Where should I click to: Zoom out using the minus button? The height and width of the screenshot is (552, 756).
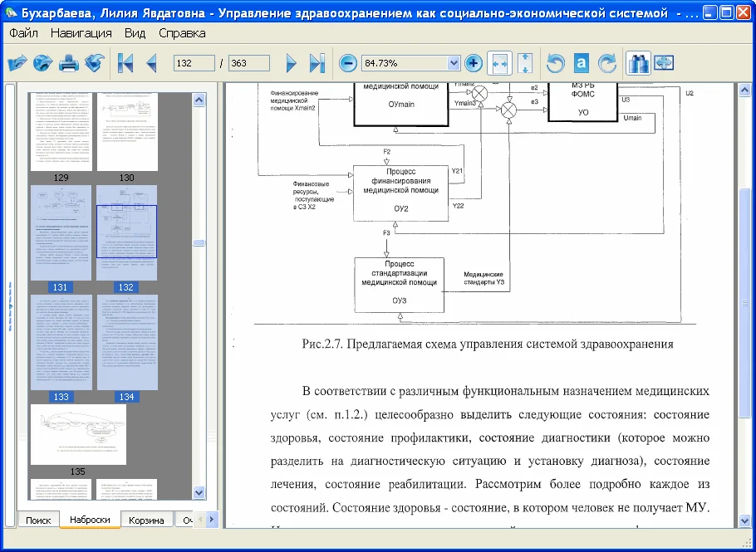346,62
